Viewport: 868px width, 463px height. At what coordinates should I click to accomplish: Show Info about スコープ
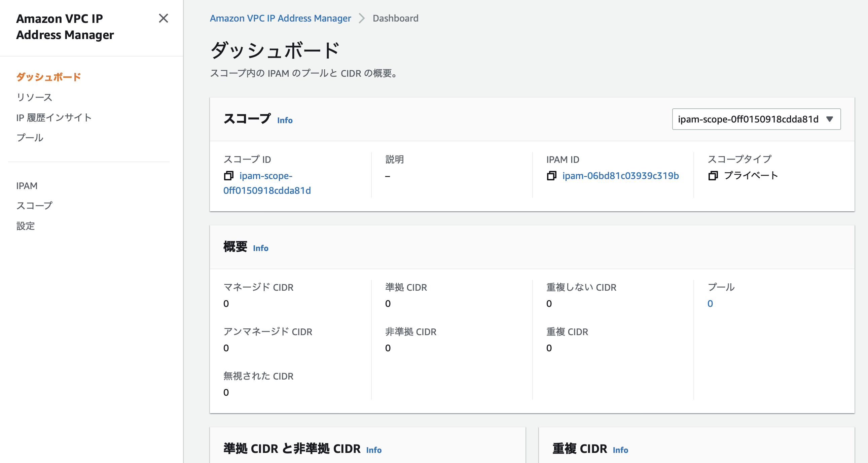pyautogui.click(x=284, y=120)
